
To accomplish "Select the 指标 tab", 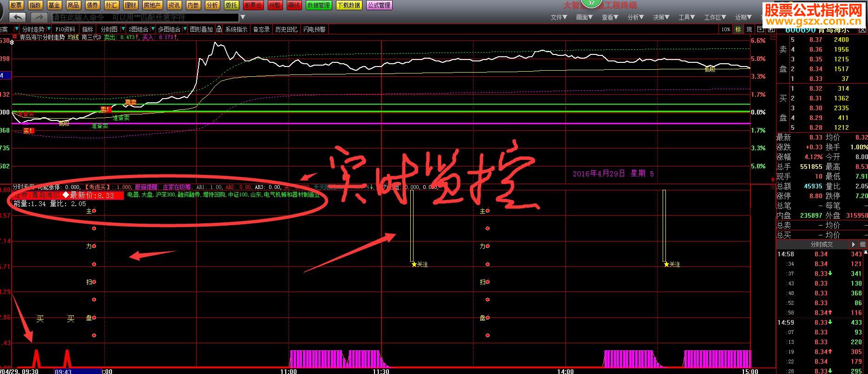I will pyautogui.click(x=88, y=29).
